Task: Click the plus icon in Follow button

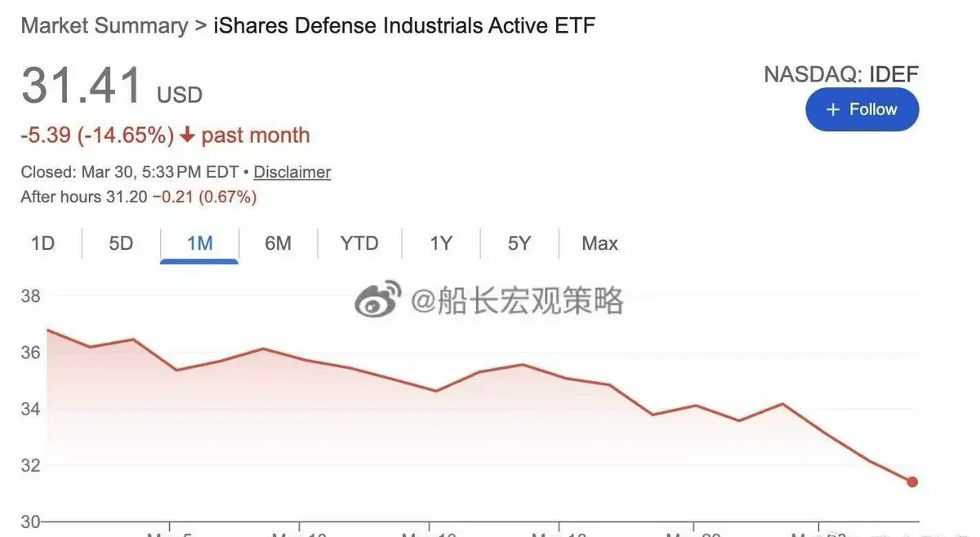Action: click(833, 109)
